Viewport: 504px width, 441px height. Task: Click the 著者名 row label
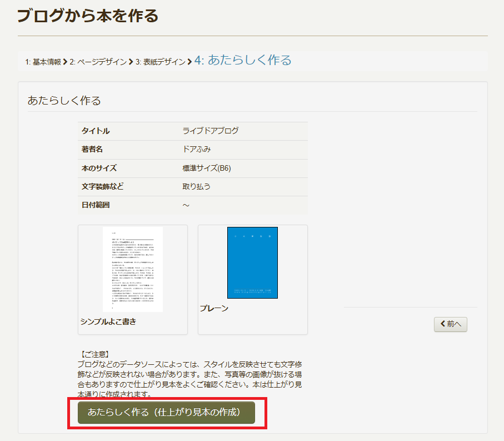[x=92, y=149]
